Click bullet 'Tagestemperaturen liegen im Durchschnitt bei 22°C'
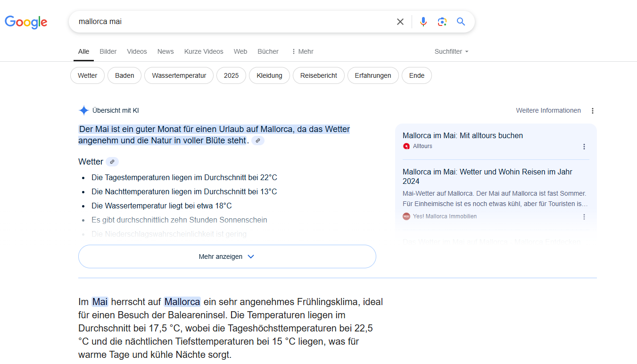Image resolution: width=637 pixels, height=364 pixels. coord(184,177)
